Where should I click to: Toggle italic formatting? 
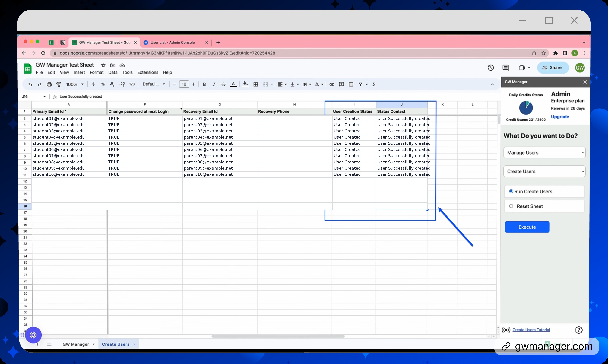(214, 84)
